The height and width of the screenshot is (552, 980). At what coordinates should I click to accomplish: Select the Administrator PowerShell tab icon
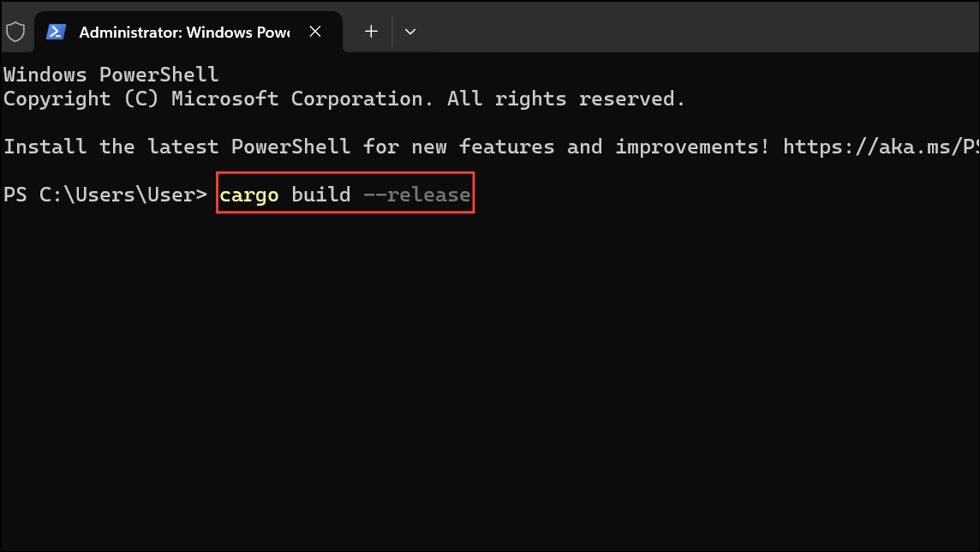56,31
